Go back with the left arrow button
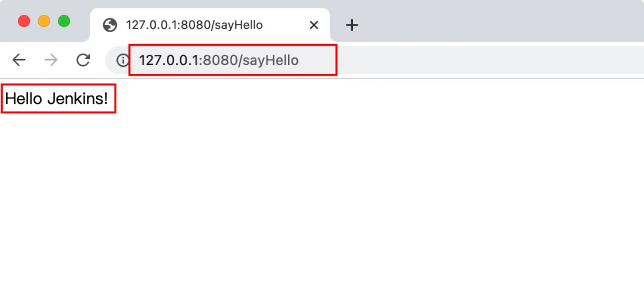Viewport: 644px width, 297px height. (x=19, y=60)
